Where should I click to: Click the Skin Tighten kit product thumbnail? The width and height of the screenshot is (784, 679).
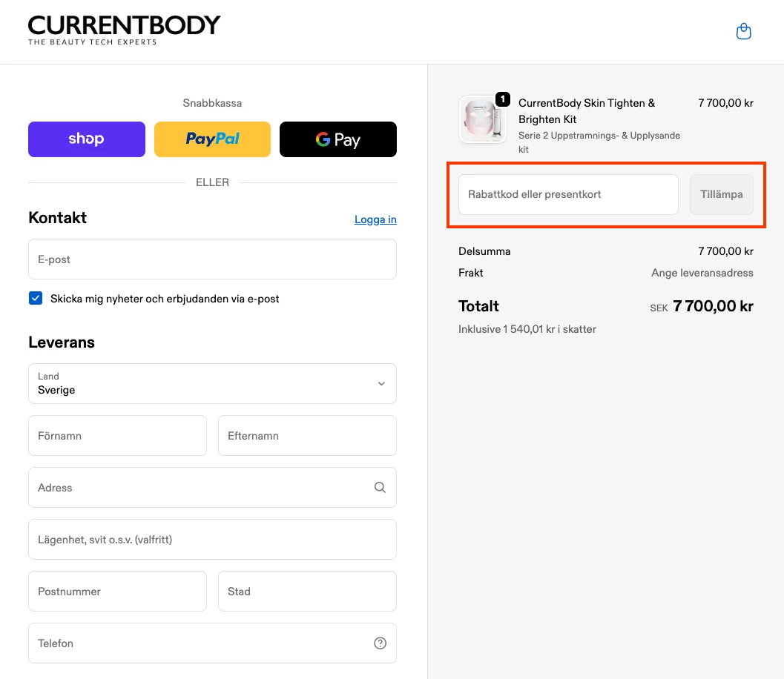[483, 119]
